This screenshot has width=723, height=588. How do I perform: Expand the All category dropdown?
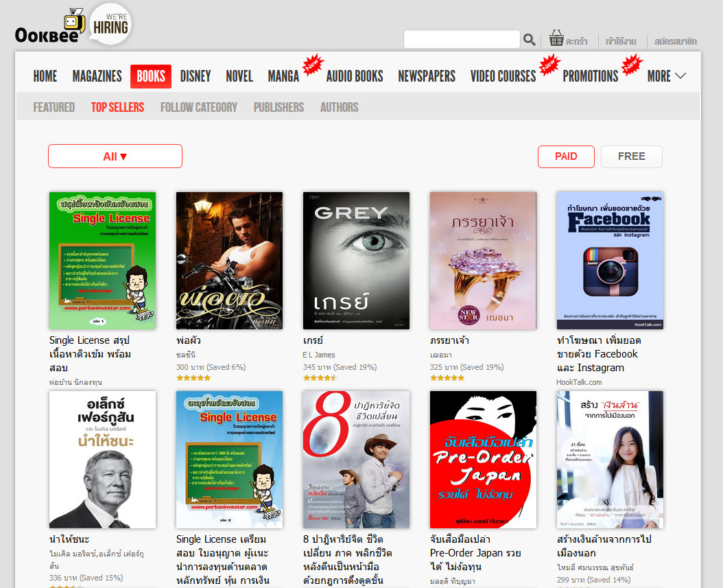pyautogui.click(x=115, y=156)
